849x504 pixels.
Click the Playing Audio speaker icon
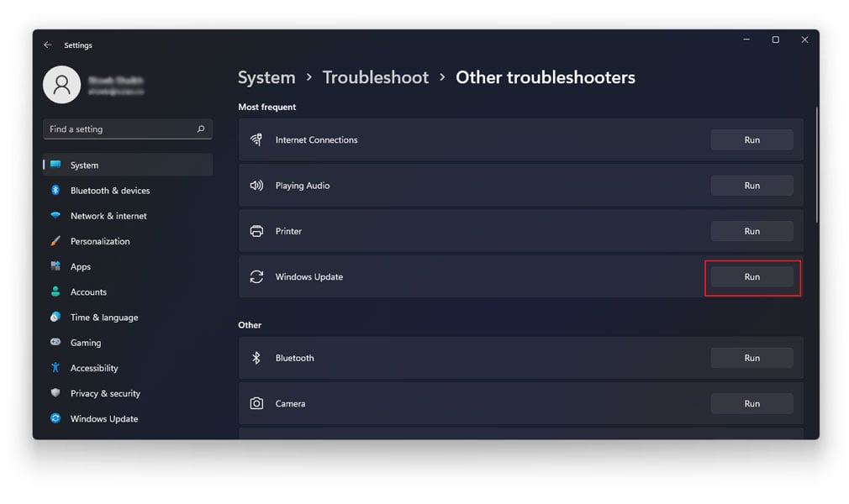(x=256, y=185)
